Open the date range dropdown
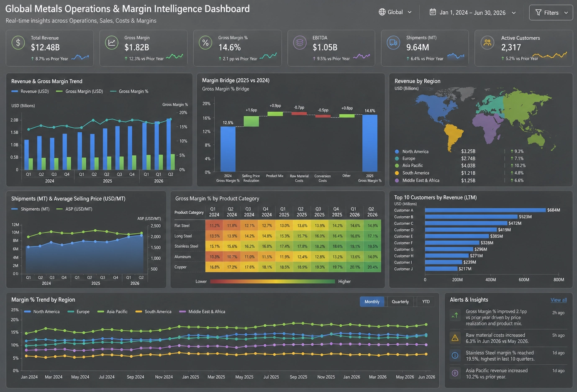This screenshot has width=577, height=392. click(x=473, y=13)
